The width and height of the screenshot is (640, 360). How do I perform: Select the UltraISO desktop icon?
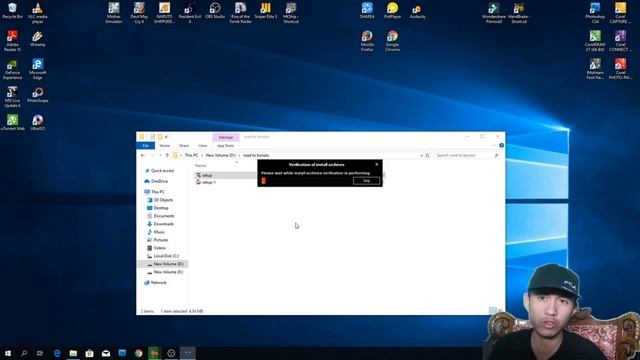click(38, 122)
